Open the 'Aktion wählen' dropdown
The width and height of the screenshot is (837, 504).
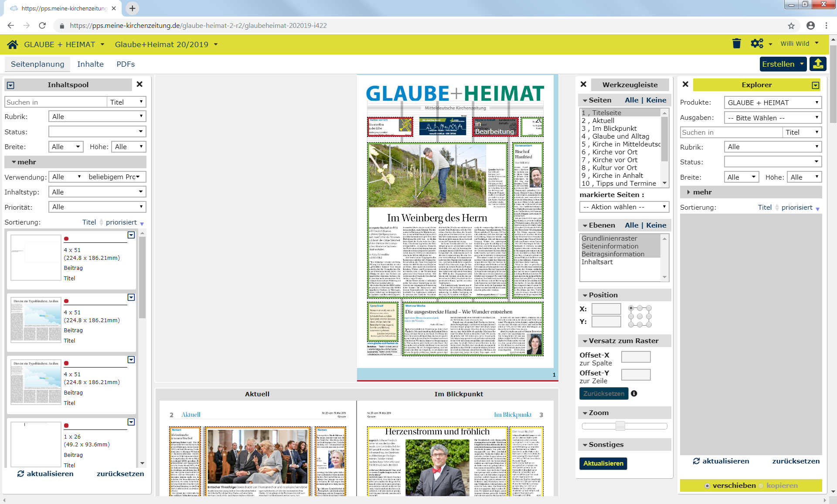pos(624,207)
